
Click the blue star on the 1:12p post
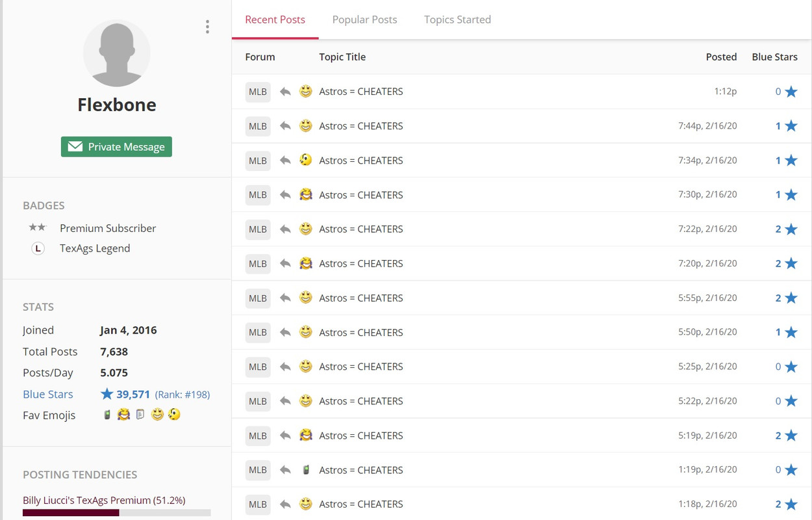(791, 92)
